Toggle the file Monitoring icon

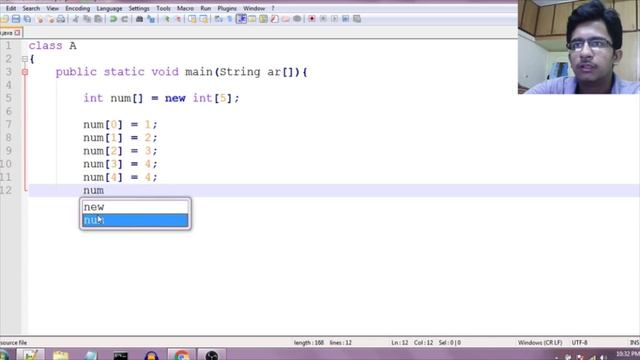pyautogui.click(x=297, y=19)
